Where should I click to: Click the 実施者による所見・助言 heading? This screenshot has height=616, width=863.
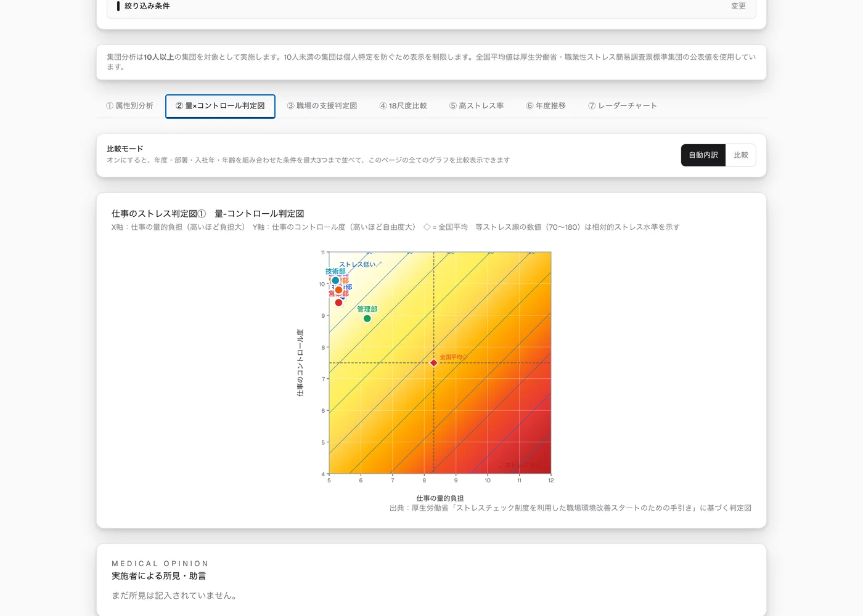(159, 576)
